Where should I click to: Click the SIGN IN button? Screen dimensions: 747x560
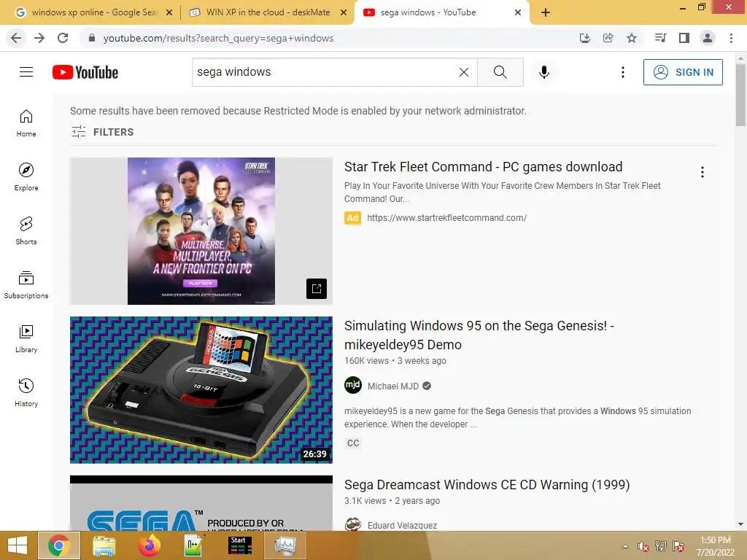683,72
